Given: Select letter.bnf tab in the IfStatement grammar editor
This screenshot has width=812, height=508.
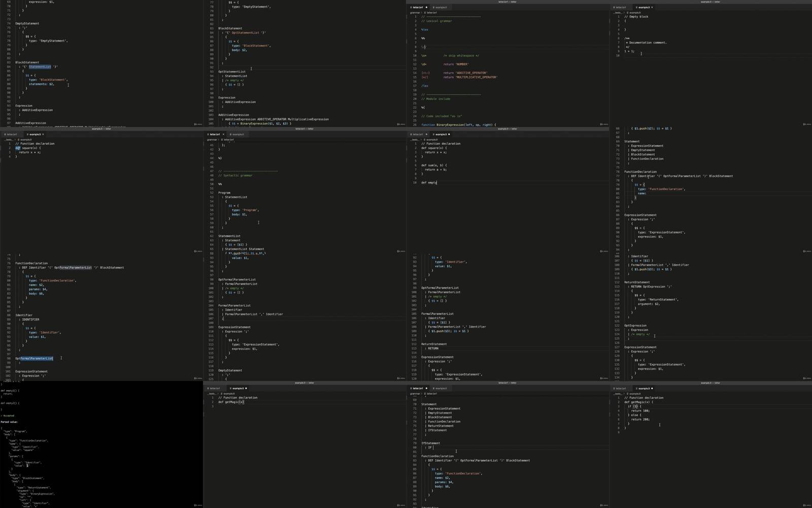Looking at the screenshot, I should point(417,389).
